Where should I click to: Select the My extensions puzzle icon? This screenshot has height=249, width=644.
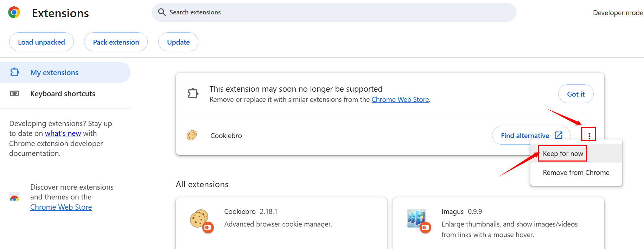pos(15,72)
